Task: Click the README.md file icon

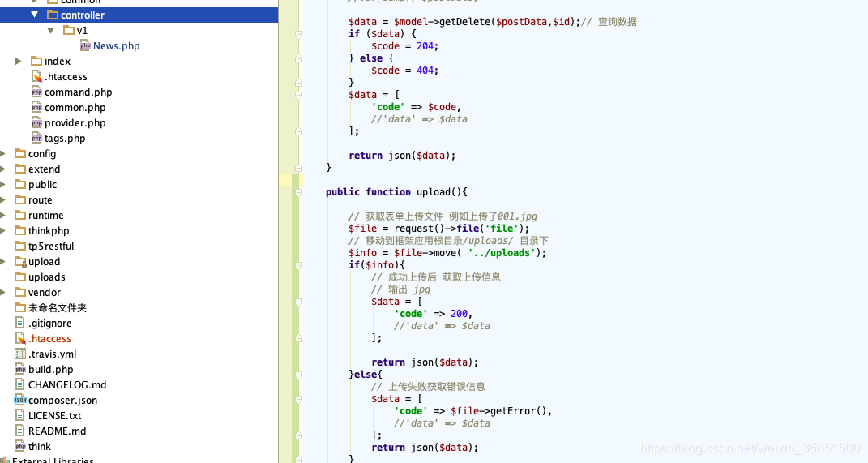Action: 20,431
